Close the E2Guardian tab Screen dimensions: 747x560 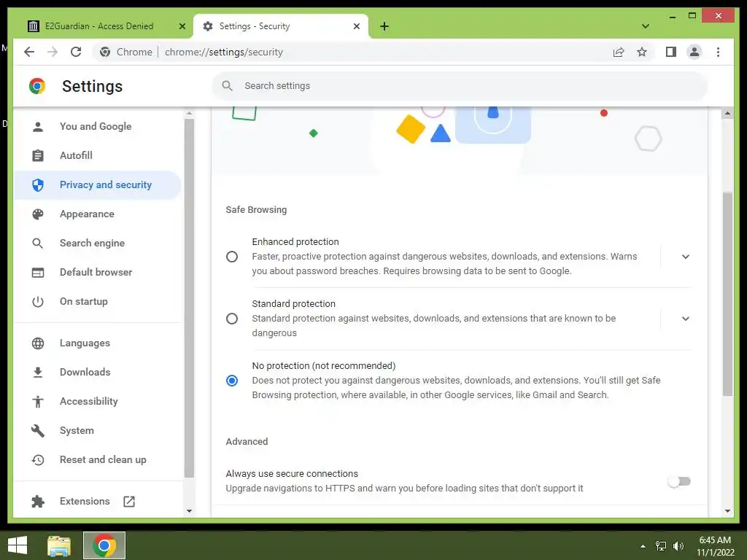(182, 26)
